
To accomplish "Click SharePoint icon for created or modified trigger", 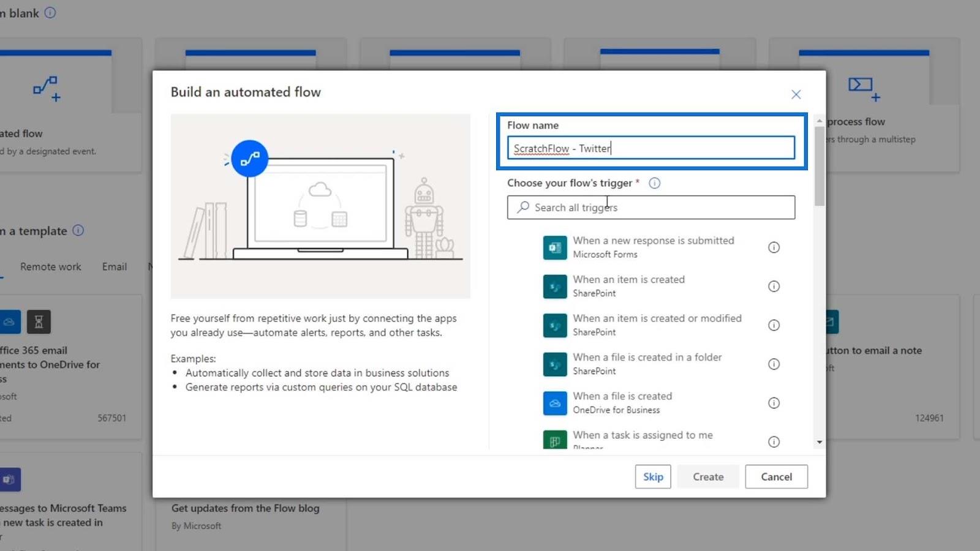I will [555, 325].
